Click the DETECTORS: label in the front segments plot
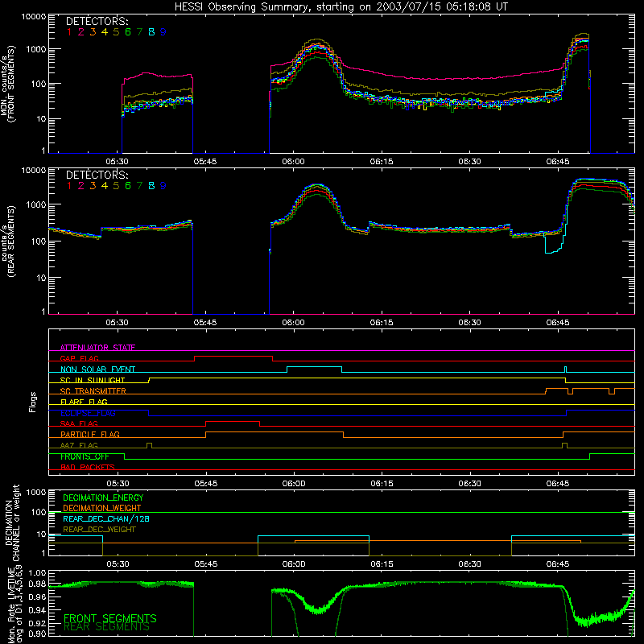Viewport: 644px width, 644px height. pyautogui.click(x=97, y=21)
